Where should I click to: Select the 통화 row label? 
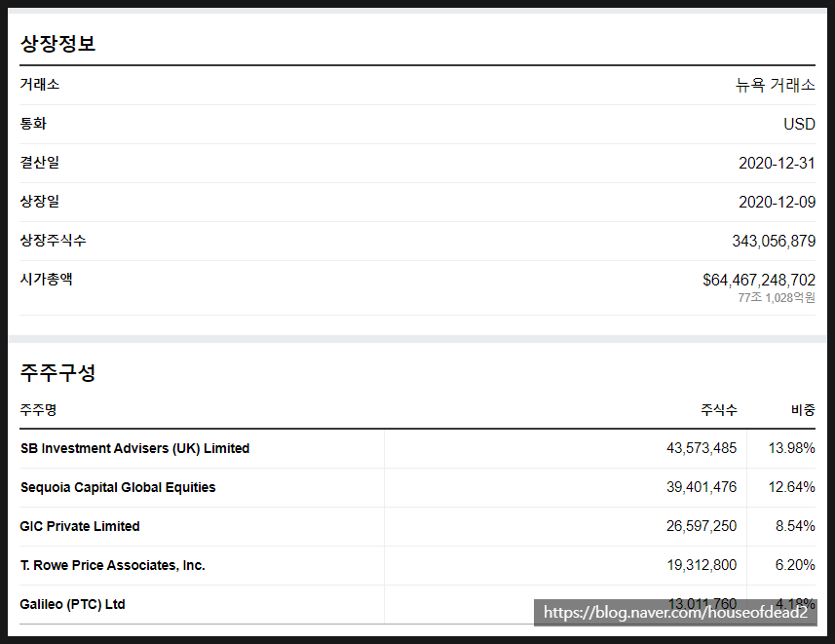pyautogui.click(x=33, y=124)
